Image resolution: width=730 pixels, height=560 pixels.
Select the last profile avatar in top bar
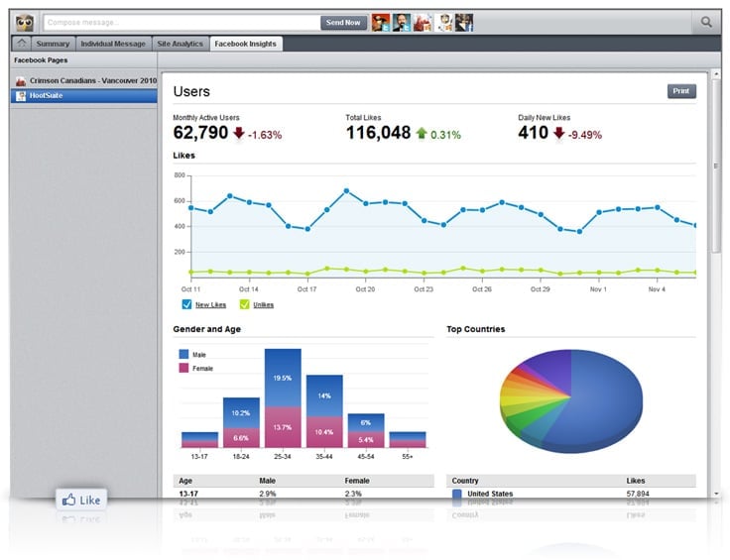(x=463, y=22)
